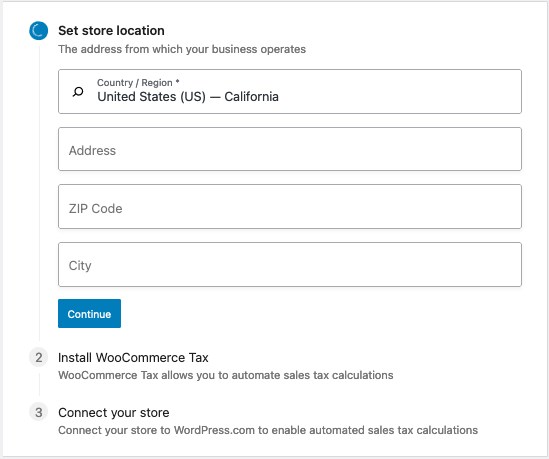Click the Country / Region field label

(138, 83)
